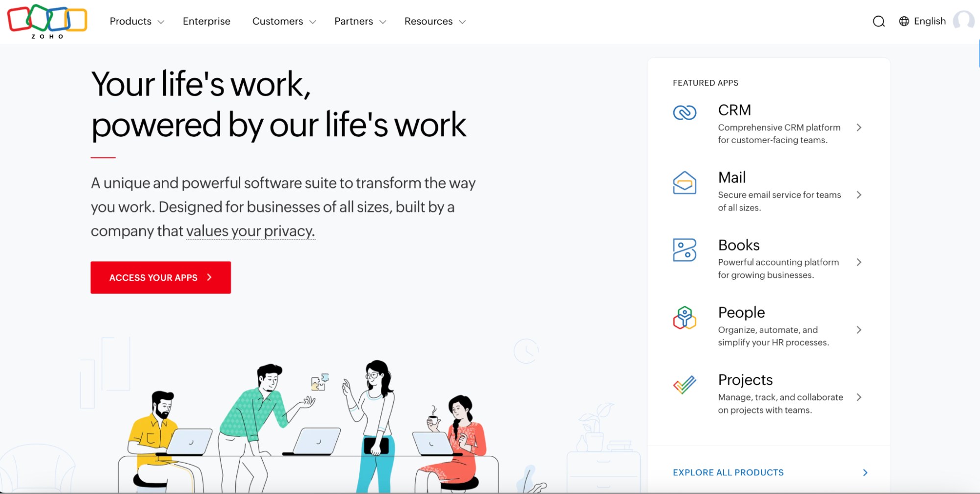Click the English language label
This screenshot has height=494, width=980.
[x=930, y=21]
